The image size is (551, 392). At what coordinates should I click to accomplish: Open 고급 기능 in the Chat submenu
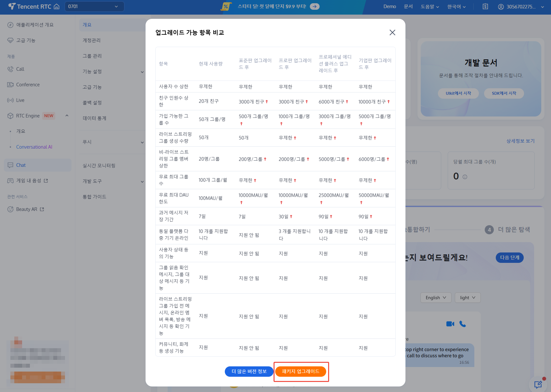(92, 87)
